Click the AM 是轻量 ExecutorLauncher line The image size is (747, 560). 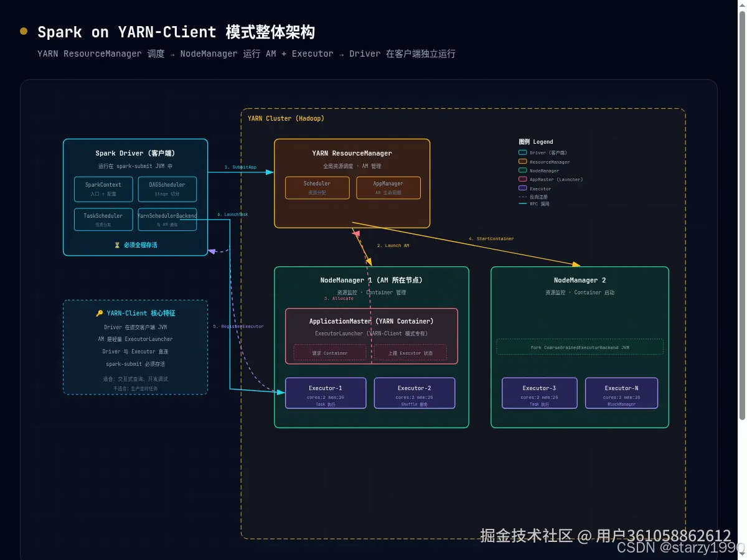tap(135, 339)
